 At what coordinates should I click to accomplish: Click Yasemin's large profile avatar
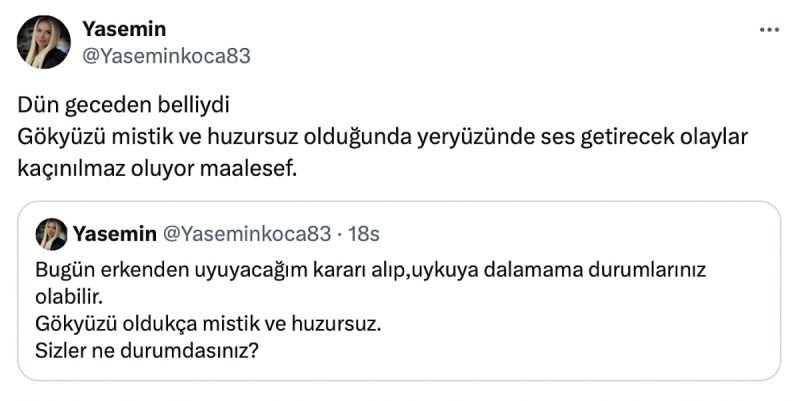[x=44, y=42]
